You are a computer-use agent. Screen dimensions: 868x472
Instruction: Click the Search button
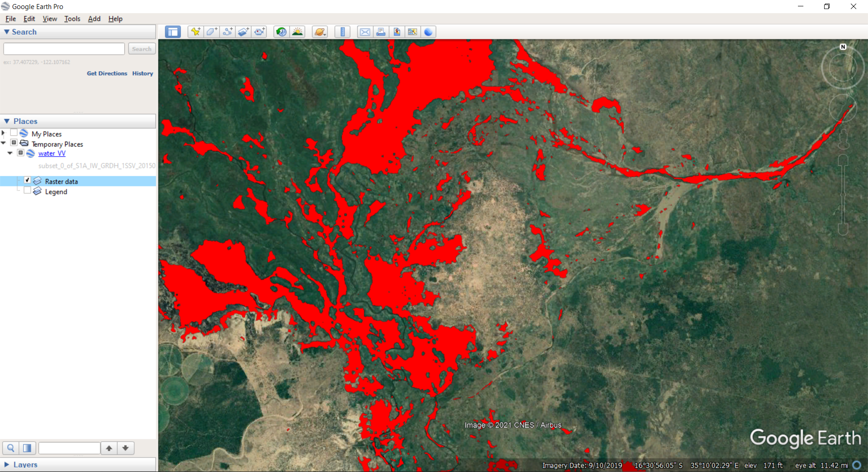[142, 49]
